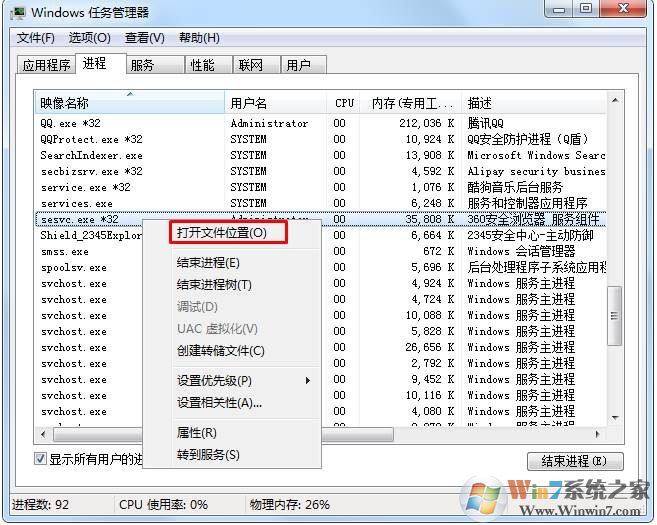Screen dimensions: 657x525
Task: Select the QQ.exe *32 process row
Action: (321, 123)
